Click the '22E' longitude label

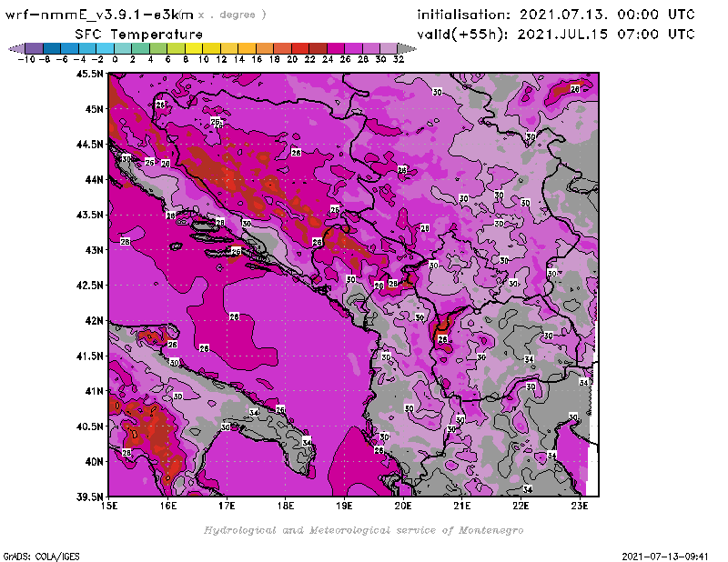tap(521, 506)
